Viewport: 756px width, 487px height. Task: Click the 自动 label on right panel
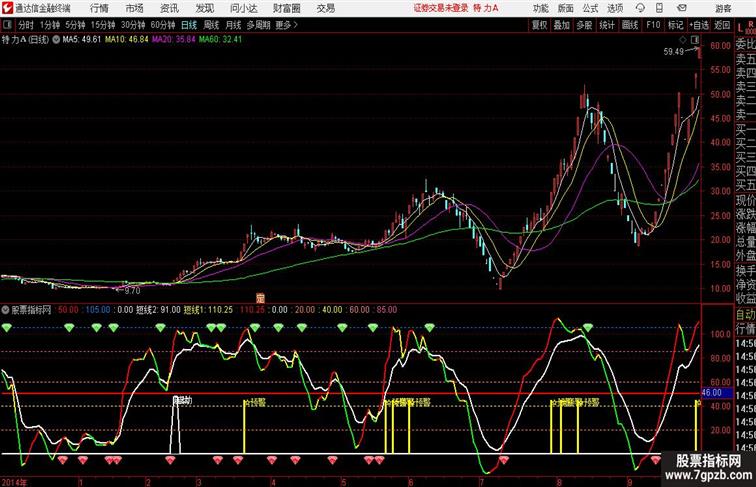pyautogui.click(x=745, y=315)
